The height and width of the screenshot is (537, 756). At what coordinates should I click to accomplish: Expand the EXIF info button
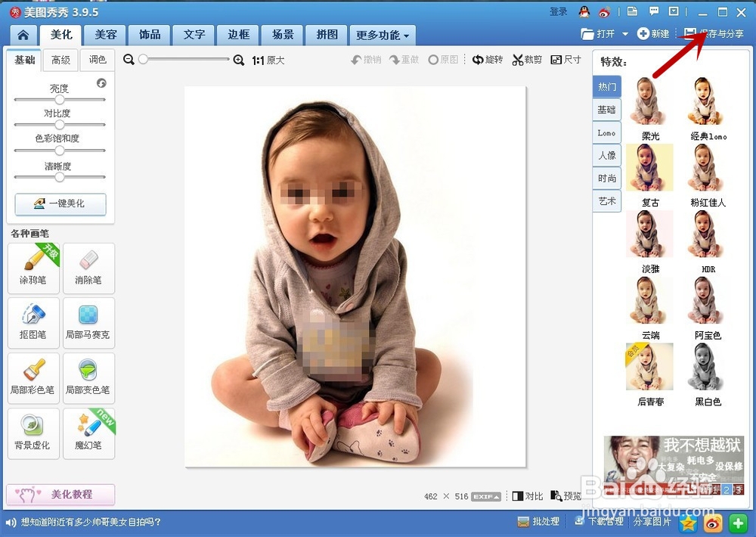pyautogui.click(x=486, y=496)
